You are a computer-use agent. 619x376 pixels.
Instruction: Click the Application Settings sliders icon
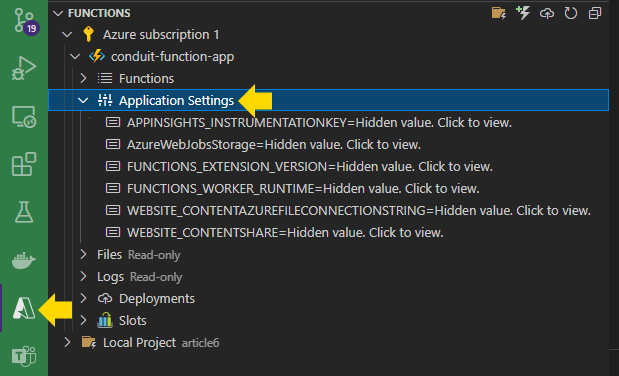pos(105,100)
